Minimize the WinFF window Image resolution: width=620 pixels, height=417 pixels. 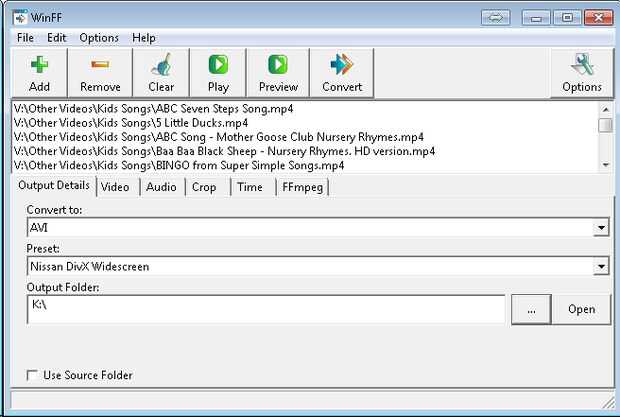click(x=536, y=18)
